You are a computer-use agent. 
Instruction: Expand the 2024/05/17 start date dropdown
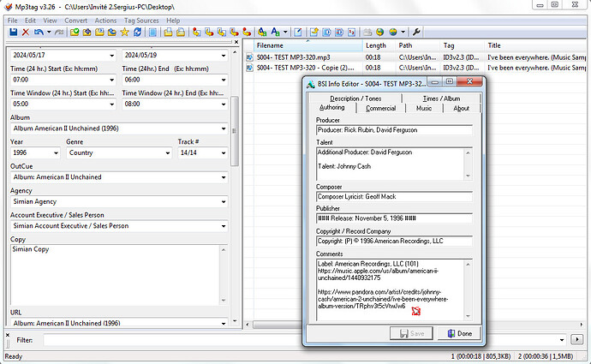coord(112,56)
